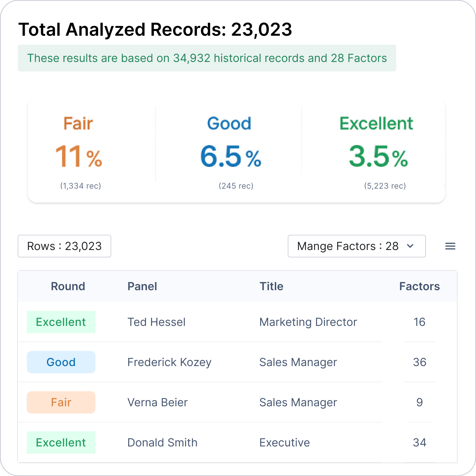Screen dimensions: 476x476
Task: Open the Ted Hessel panel entry
Action: pos(156,322)
